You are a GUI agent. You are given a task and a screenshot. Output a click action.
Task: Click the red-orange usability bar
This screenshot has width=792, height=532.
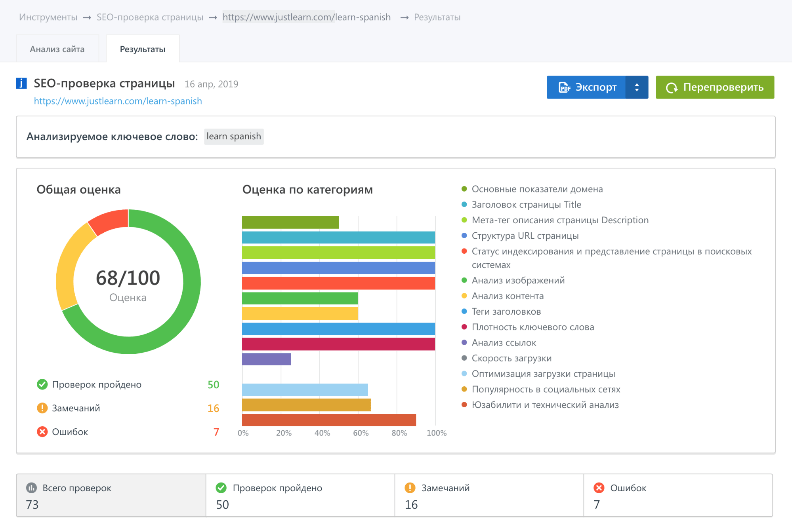tap(329, 420)
